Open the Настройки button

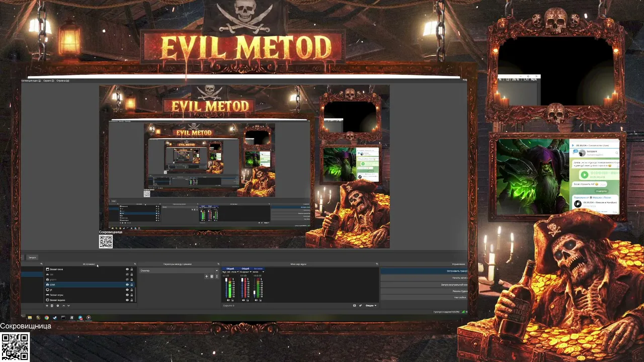(x=424, y=297)
